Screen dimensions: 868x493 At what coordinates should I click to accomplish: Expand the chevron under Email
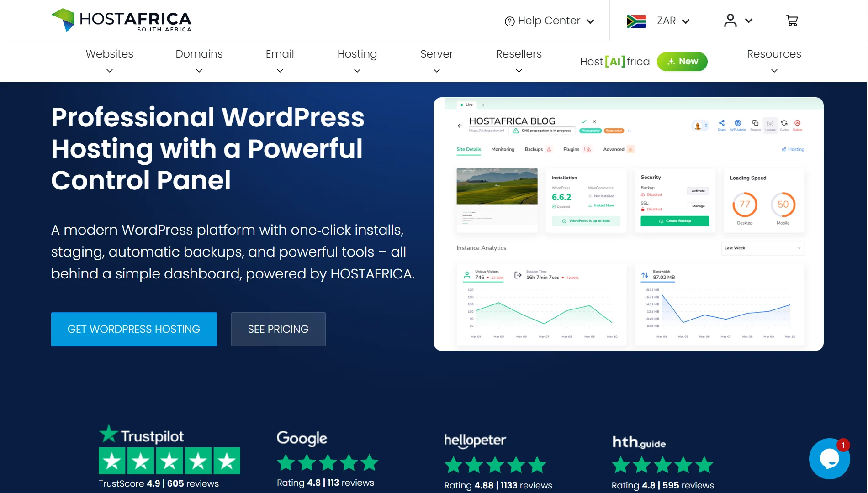coord(280,71)
